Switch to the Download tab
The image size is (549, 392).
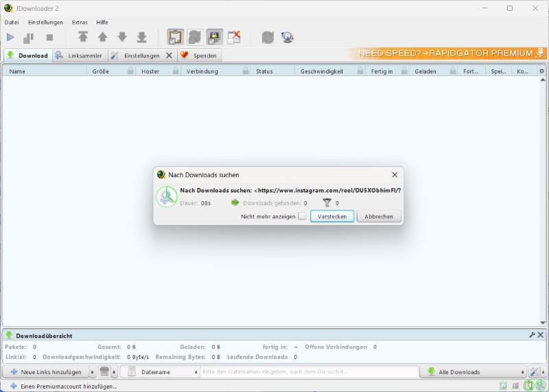[x=28, y=56]
